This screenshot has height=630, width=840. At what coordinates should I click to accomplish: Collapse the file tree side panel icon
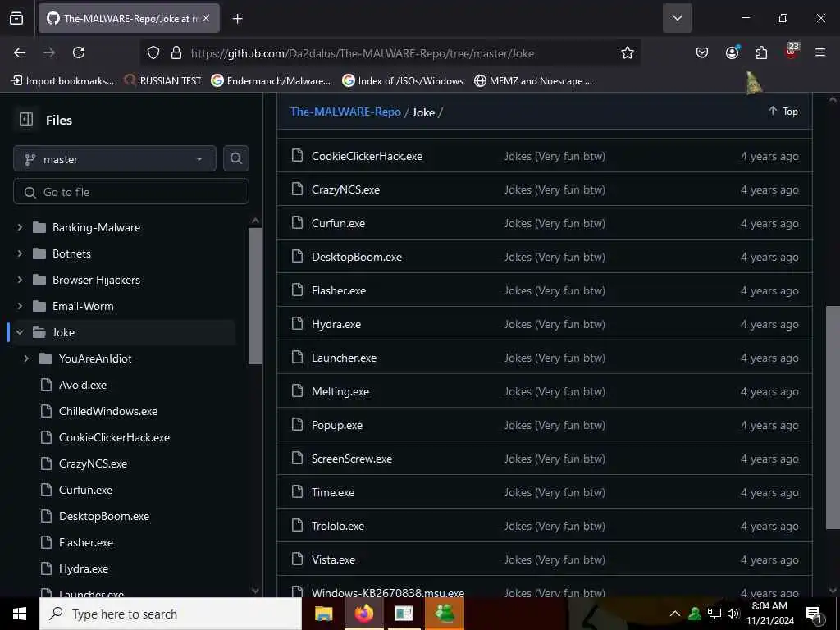(26, 119)
